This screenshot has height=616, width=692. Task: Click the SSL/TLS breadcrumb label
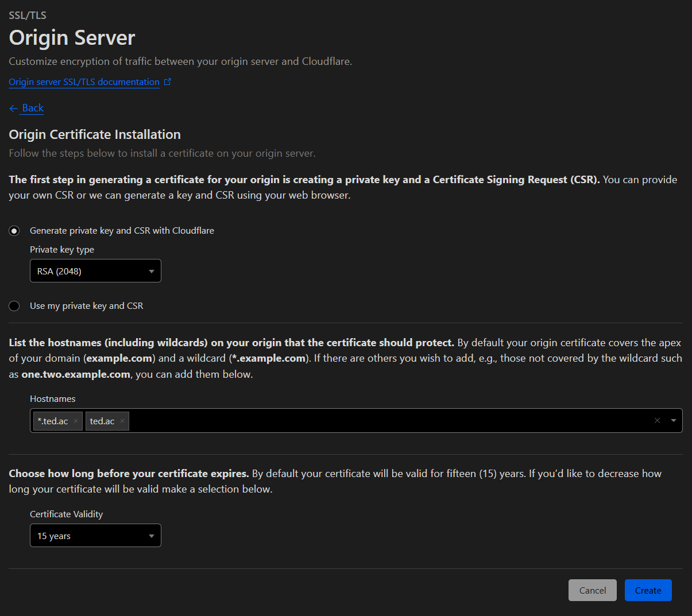pyautogui.click(x=28, y=16)
